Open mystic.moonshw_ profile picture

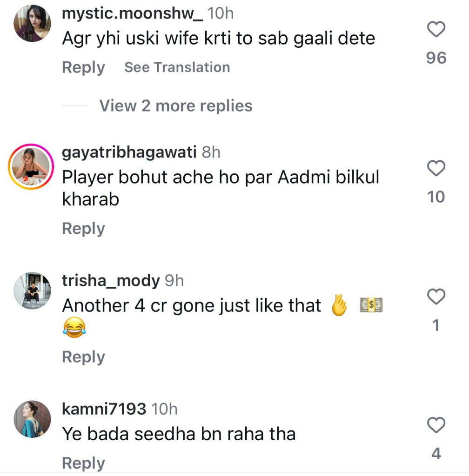click(32, 24)
